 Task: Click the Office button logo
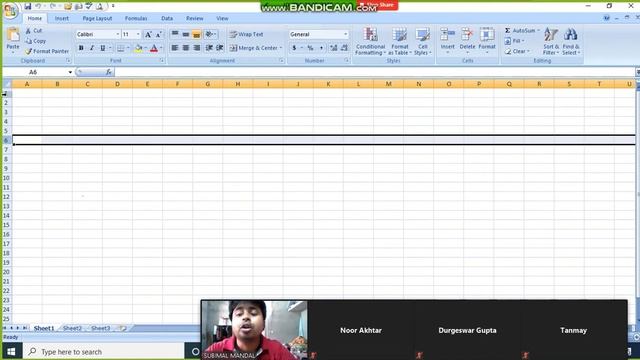pyautogui.click(x=10, y=10)
